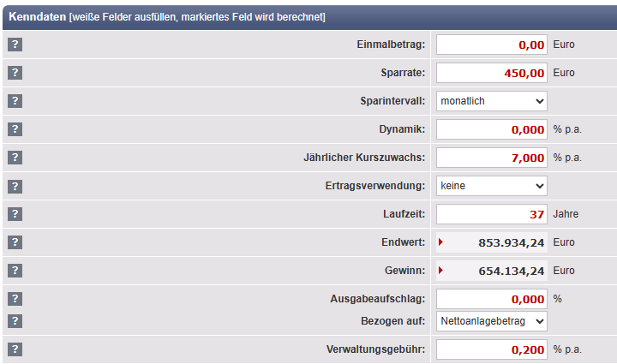Viewport: 617px width, 364px height.
Task: Focus the Sparrate field showing 450,00
Action: point(492,73)
